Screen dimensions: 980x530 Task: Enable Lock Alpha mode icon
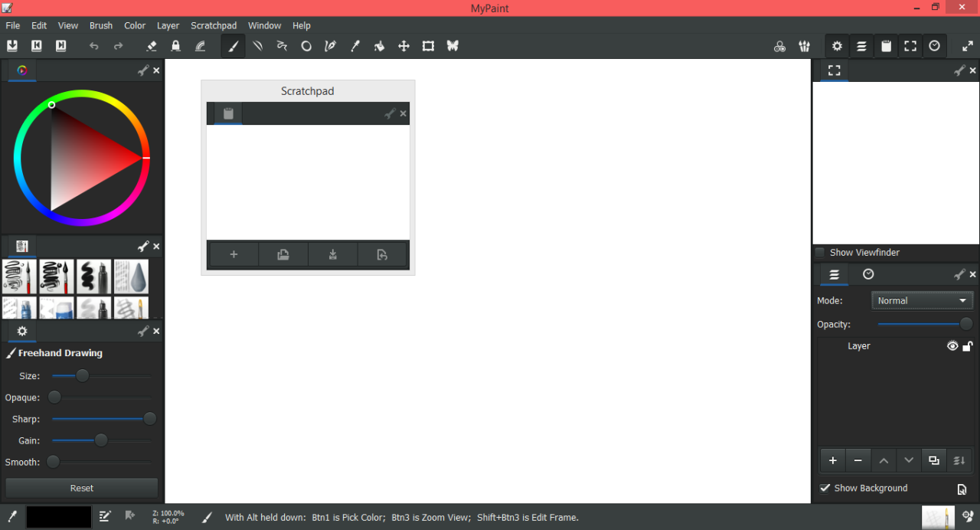pyautogui.click(x=176, y=46)
